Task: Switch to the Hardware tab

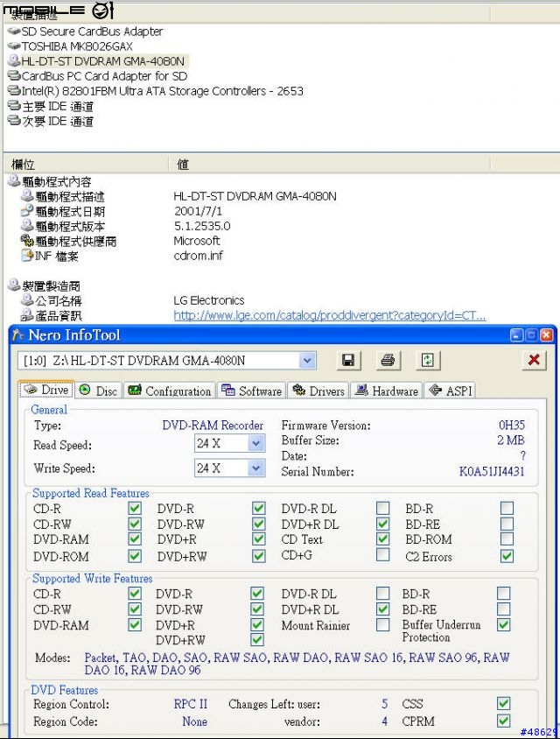Action: 387,391
